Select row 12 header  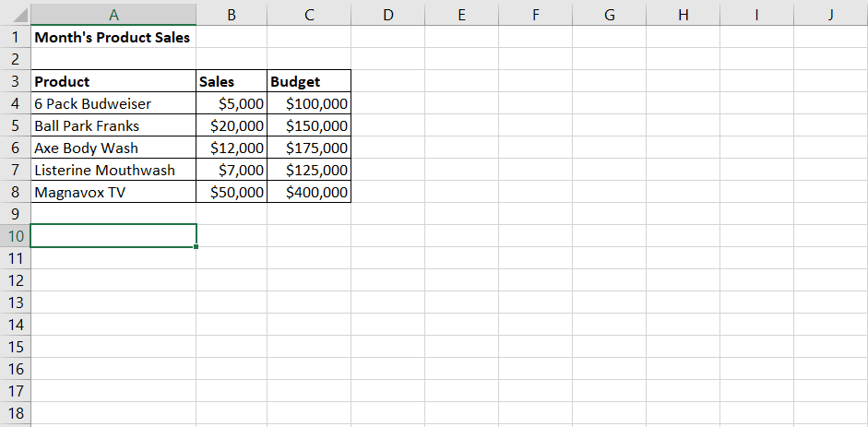tap(16, 280)
